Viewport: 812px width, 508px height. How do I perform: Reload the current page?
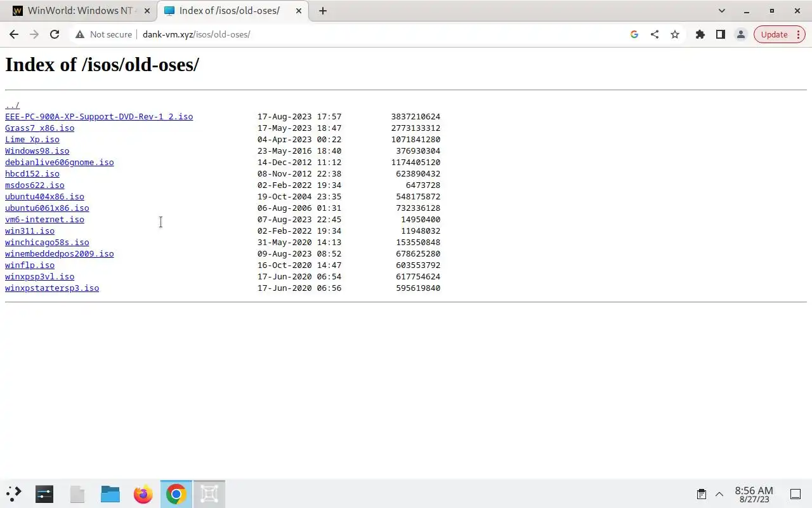coord(55,34)
